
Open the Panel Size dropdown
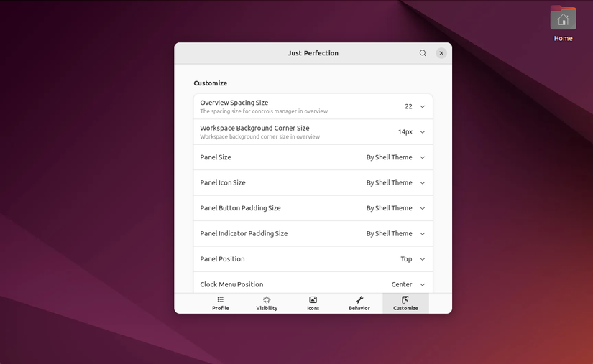tap(395, 157)
